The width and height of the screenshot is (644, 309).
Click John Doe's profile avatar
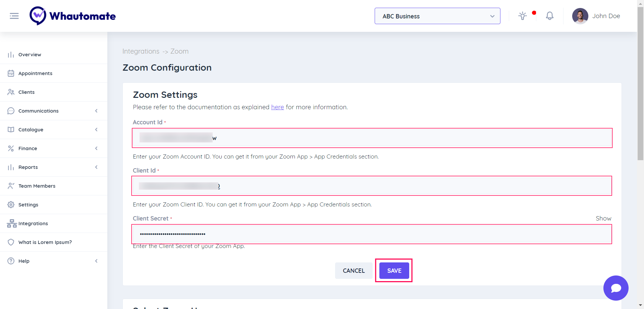580,16
